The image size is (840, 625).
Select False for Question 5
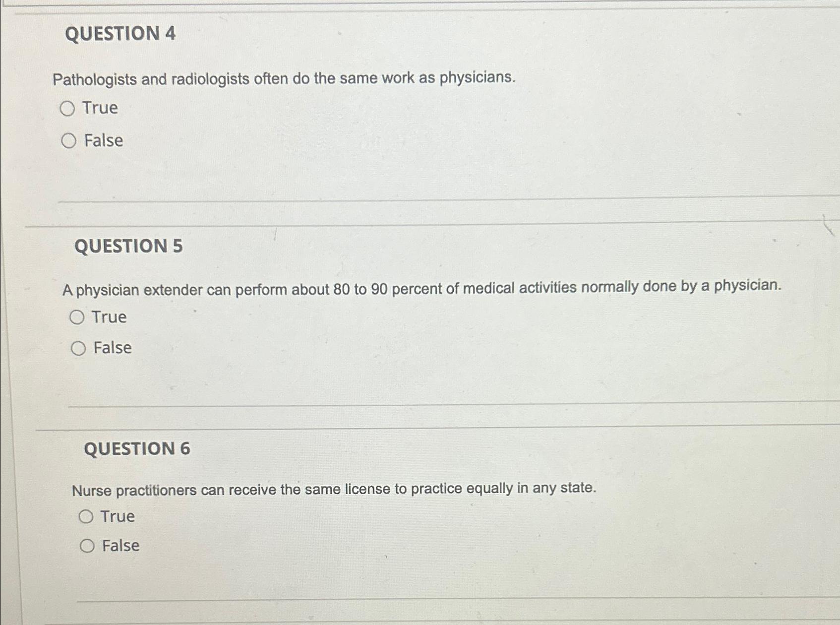pos(78,348)
